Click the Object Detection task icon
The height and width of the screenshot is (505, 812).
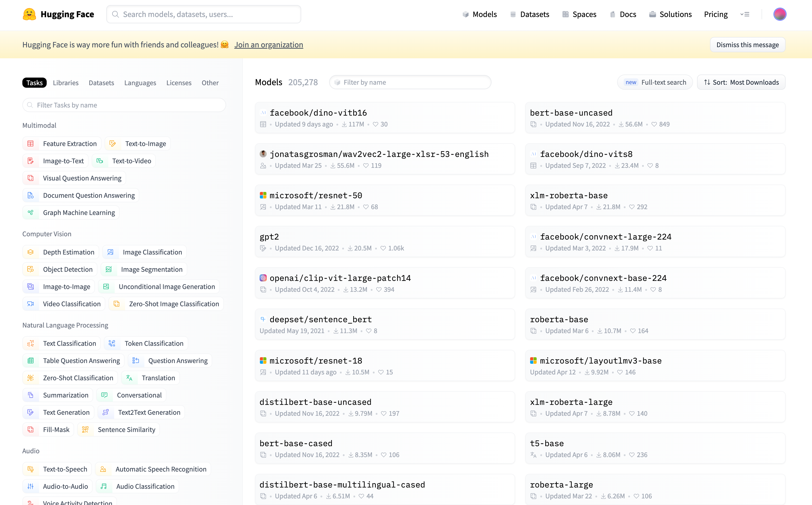coord(30,269)
